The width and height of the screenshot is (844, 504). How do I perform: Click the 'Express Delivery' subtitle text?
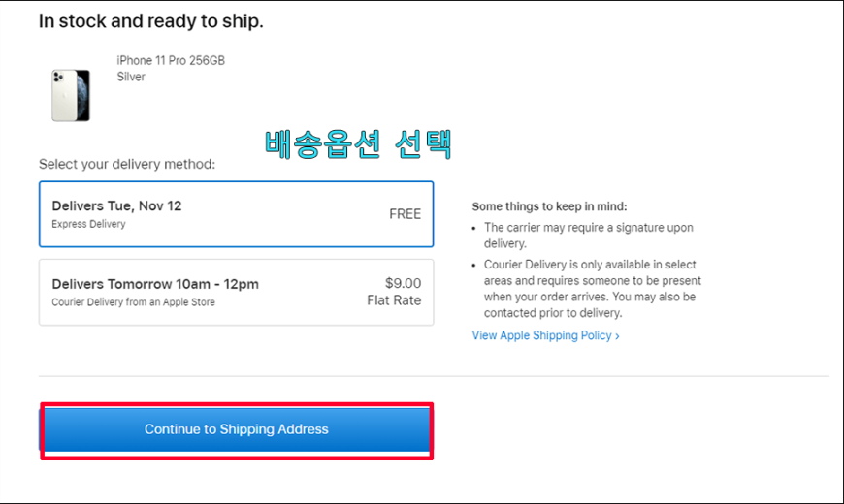[x=88, y=224]
